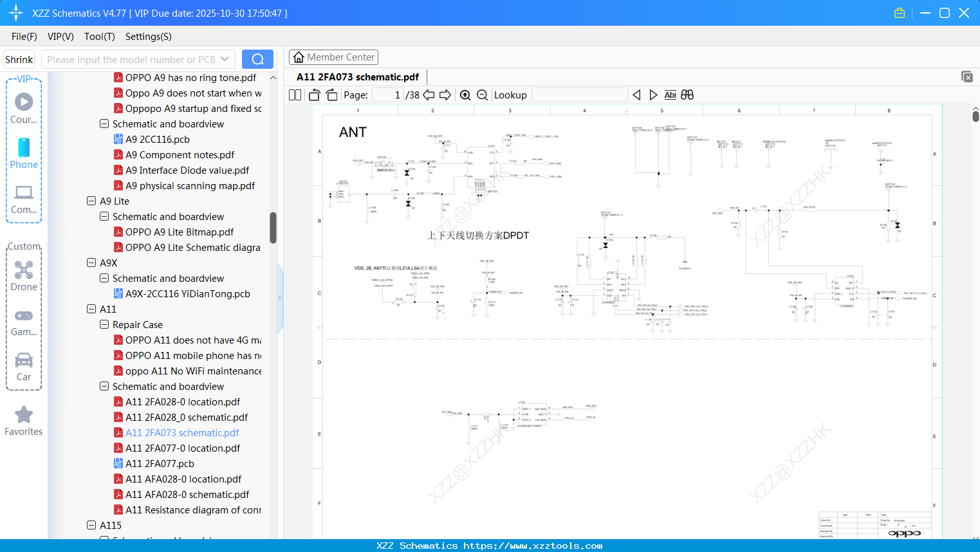Collapse the A9X Schematic and boardview folder

point(104,279)
